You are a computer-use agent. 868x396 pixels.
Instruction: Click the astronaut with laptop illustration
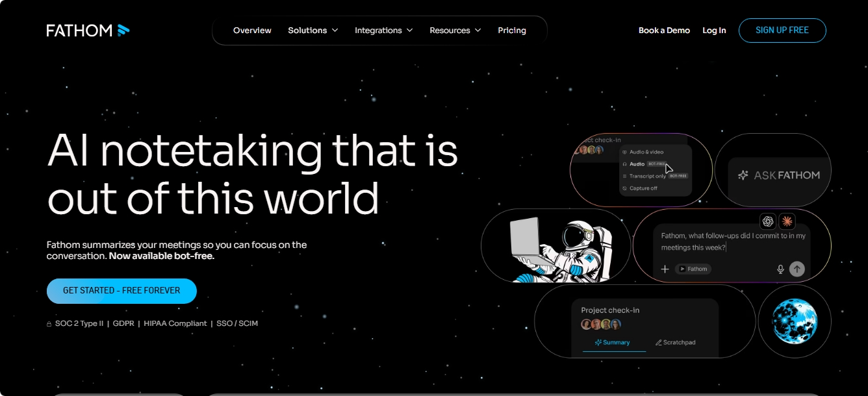click(x=561, y=249)
